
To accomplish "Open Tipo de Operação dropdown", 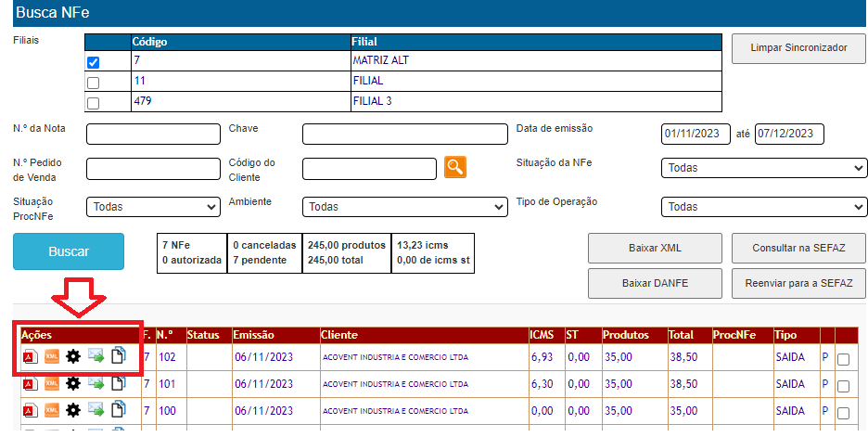I will coord(763,207).
